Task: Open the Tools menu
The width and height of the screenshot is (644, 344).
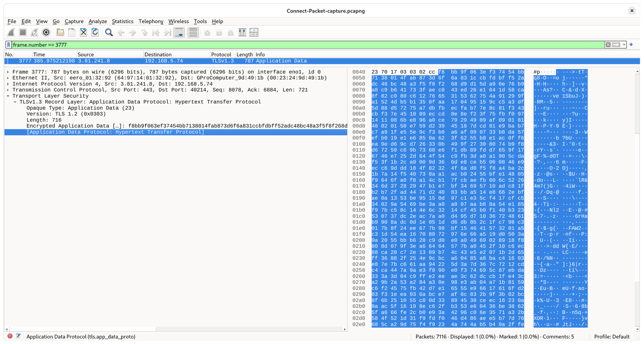Action: pyautogui.click(x=200, y=21)
